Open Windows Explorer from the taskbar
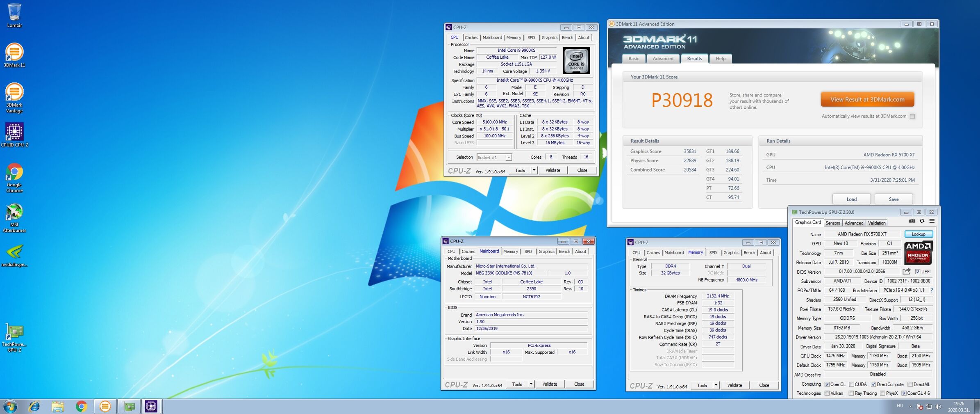 pyautogui.click(x=58, y=406)
